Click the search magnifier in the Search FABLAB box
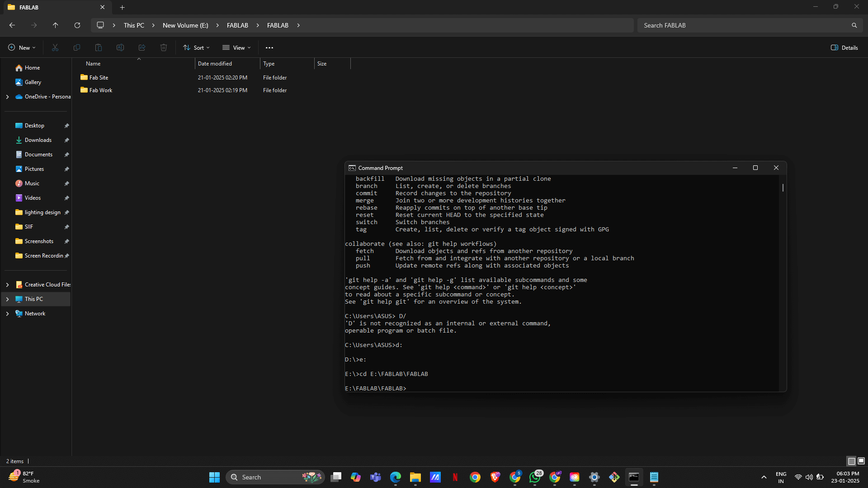Image resolution: width=868 pixels, height=488 pixels. (854, 25)
